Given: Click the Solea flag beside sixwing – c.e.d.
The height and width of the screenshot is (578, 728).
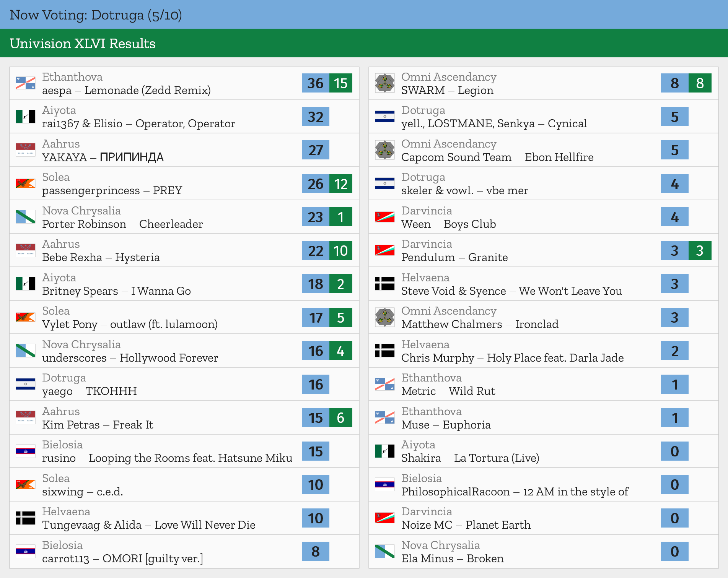Looking at the screenshot, I should tap(26, 485).
